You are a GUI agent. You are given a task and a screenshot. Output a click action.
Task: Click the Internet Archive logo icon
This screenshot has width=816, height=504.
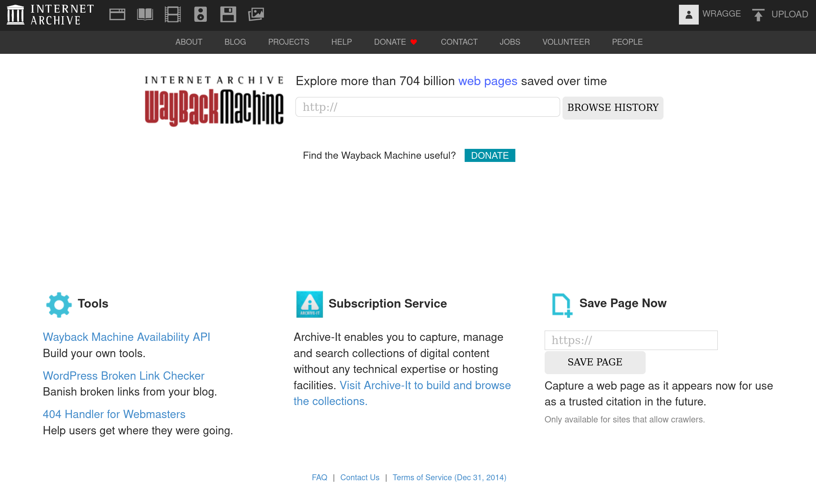point(15,15)
